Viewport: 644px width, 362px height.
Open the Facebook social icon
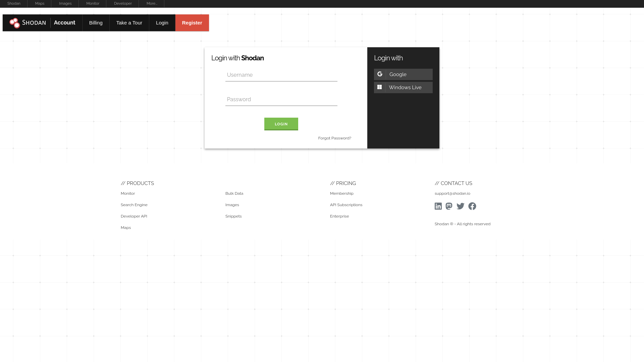coord(472,206)
